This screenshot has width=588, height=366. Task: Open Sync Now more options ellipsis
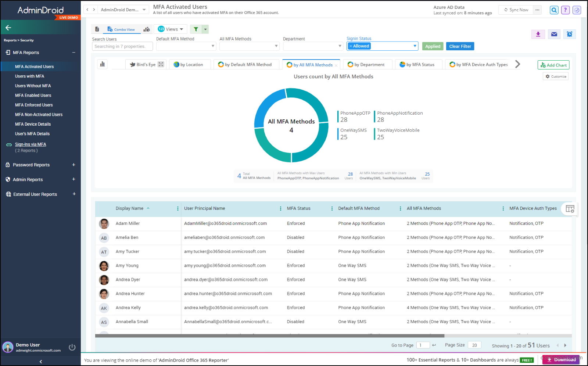click(537, 10)
